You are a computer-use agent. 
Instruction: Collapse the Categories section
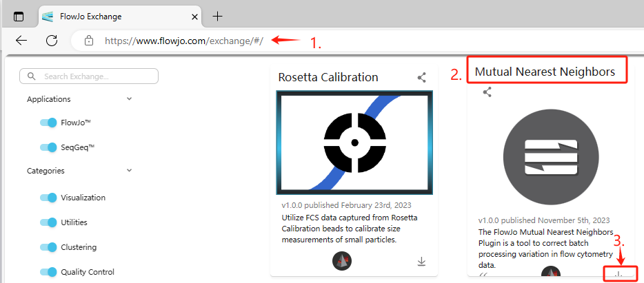pos(130,170)
